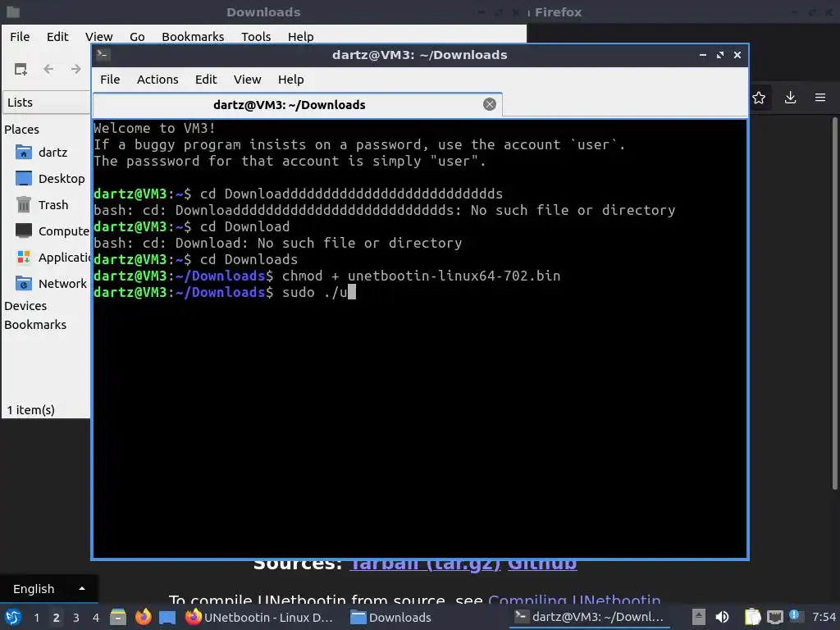Click the show desktop icon in taskbar
This screenshot has height=630, width=840.
(167, 617)
